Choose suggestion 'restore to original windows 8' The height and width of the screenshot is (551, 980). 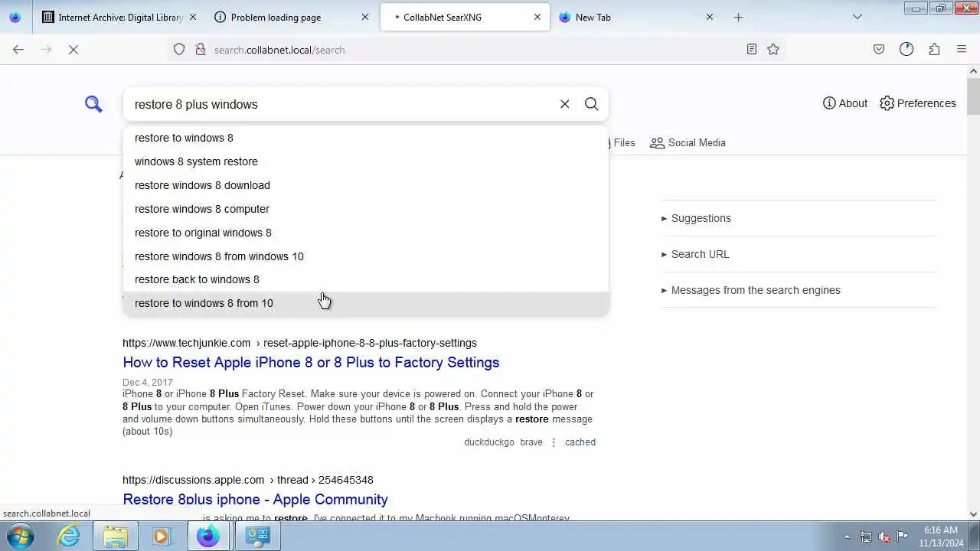[366, 233]
